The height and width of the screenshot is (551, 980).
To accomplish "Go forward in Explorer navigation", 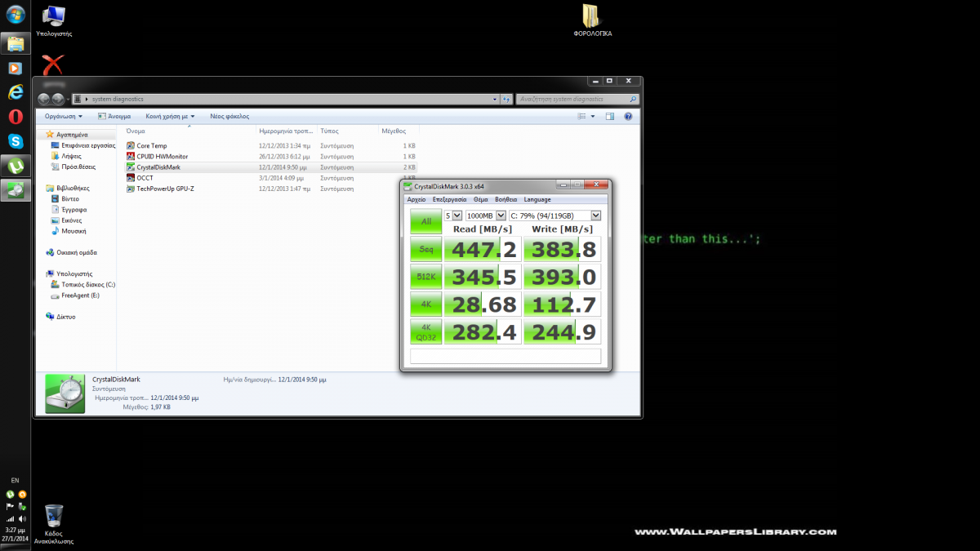I will click(x=58, y=99).
